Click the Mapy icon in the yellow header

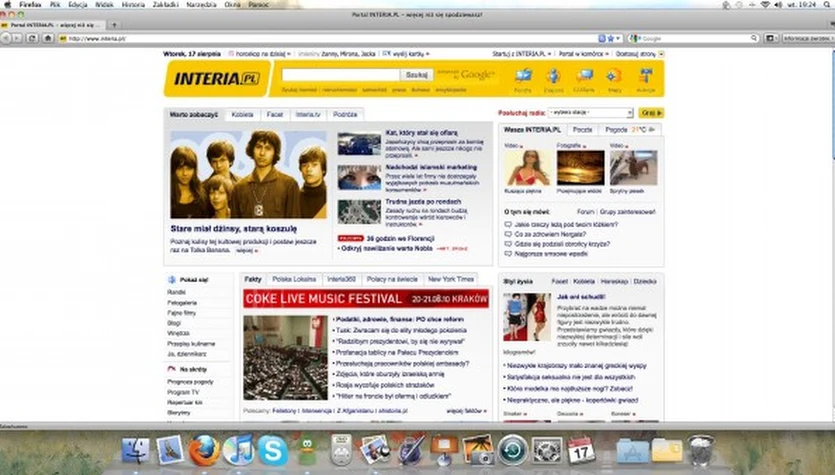tap(614, 76)
